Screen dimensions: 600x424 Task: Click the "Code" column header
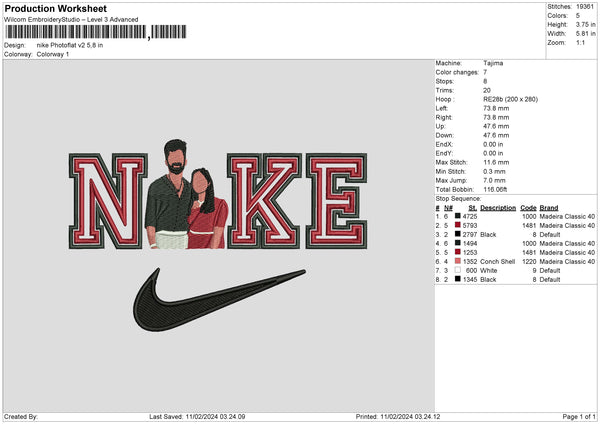528,208
